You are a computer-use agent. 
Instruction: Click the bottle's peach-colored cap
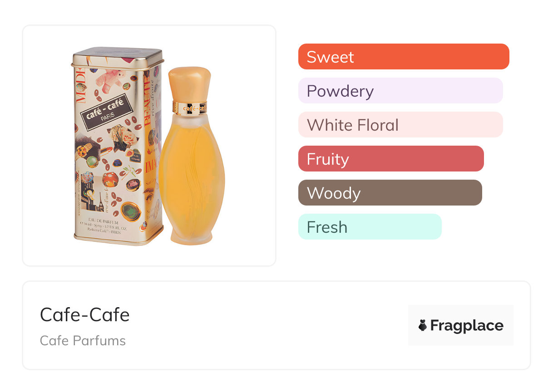[x=190, y=84]
